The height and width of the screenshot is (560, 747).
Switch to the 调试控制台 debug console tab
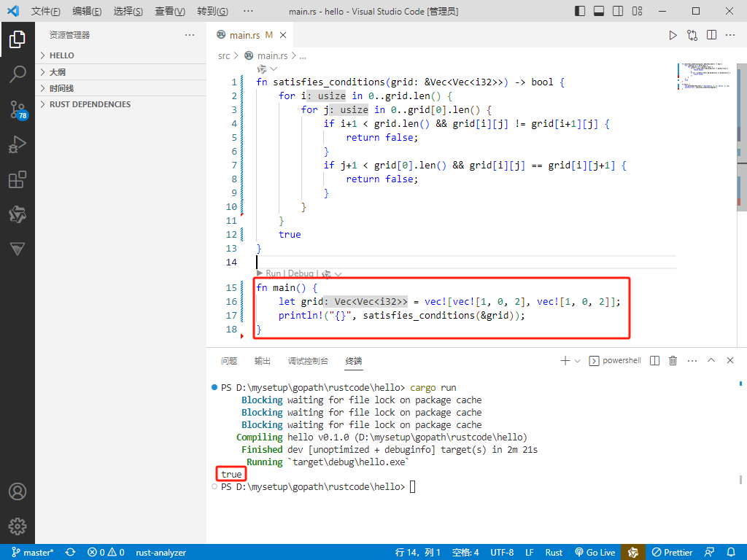(x=309, y=361)
